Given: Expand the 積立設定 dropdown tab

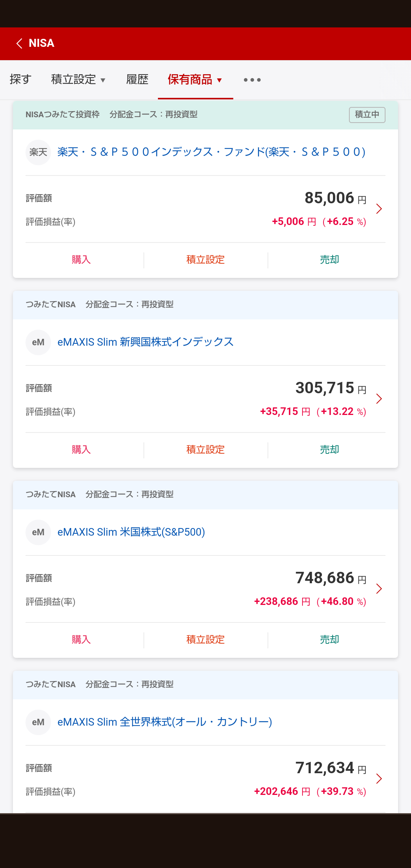Looking at the screenshot, I should [78, 80].
